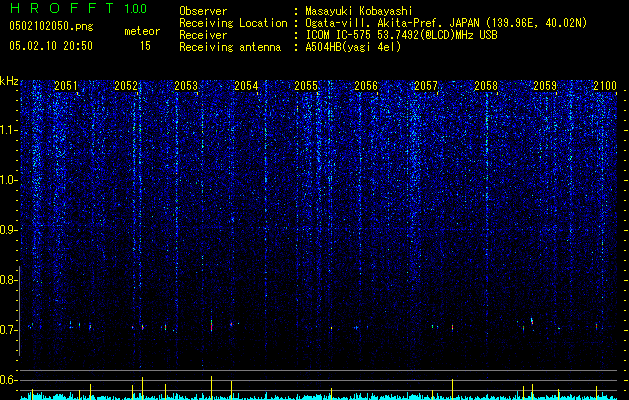Select observer name Masayuki Kobayashi
The image size is (629, 400).
pyautogui.click(x=359, y=11)
